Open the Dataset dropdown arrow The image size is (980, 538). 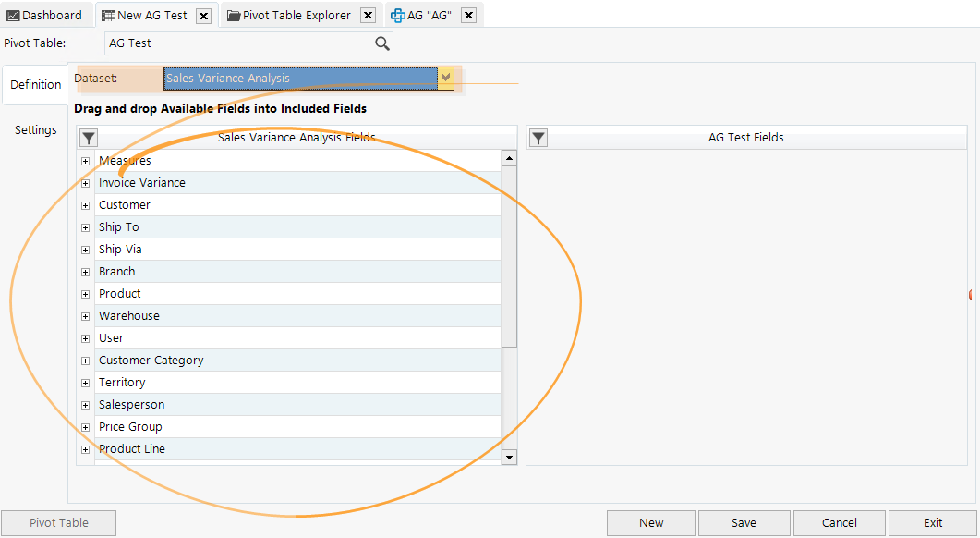pos(445,79)
